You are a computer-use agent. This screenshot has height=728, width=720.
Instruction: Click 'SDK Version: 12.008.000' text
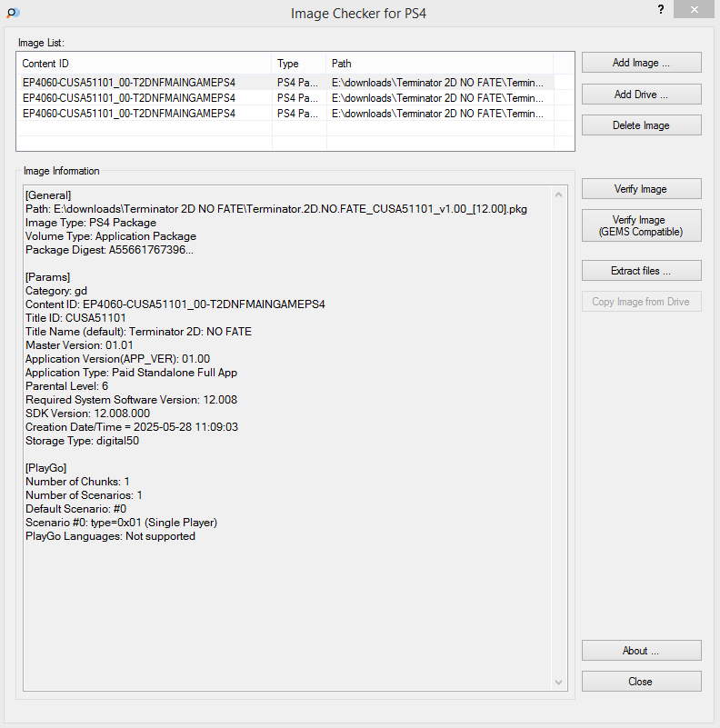tap(87, 414)
